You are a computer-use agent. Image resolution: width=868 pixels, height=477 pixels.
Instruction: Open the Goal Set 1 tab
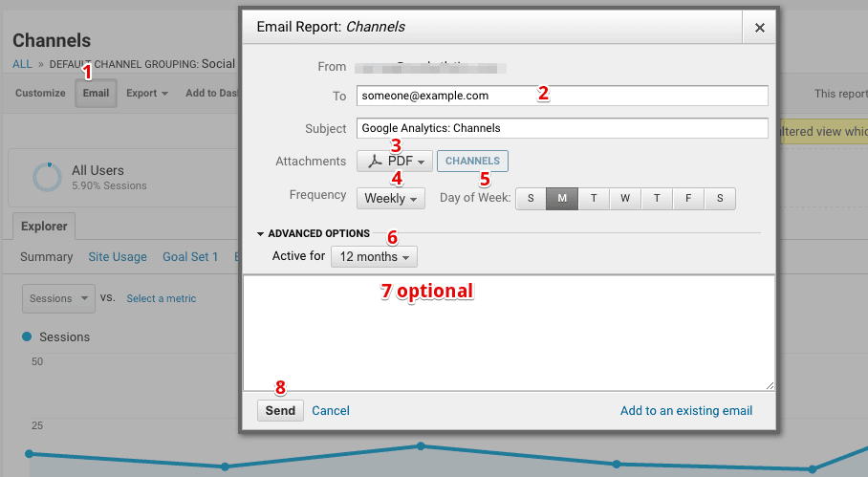[x=190, y=257]
